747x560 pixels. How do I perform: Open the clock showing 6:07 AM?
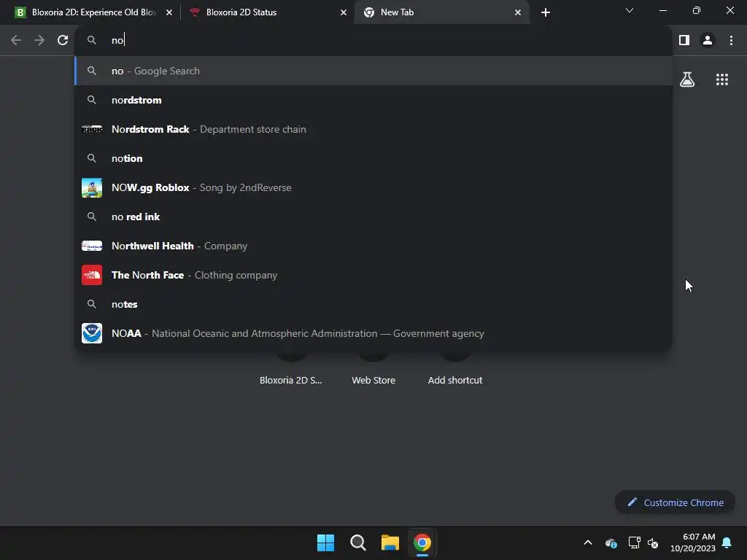click(693, 542)
